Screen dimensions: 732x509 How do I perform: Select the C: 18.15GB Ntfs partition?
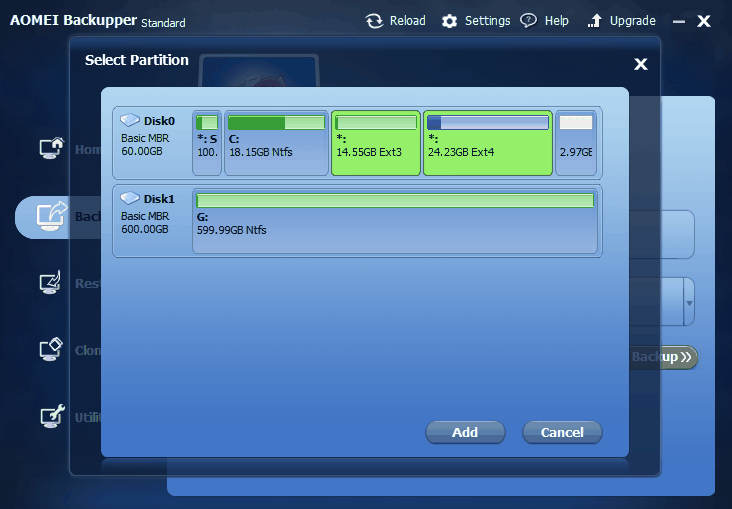[x=276, y=143]
